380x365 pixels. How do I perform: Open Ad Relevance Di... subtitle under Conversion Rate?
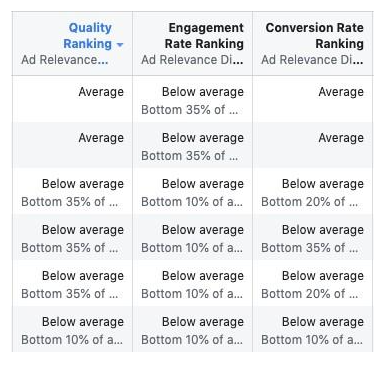312,60
